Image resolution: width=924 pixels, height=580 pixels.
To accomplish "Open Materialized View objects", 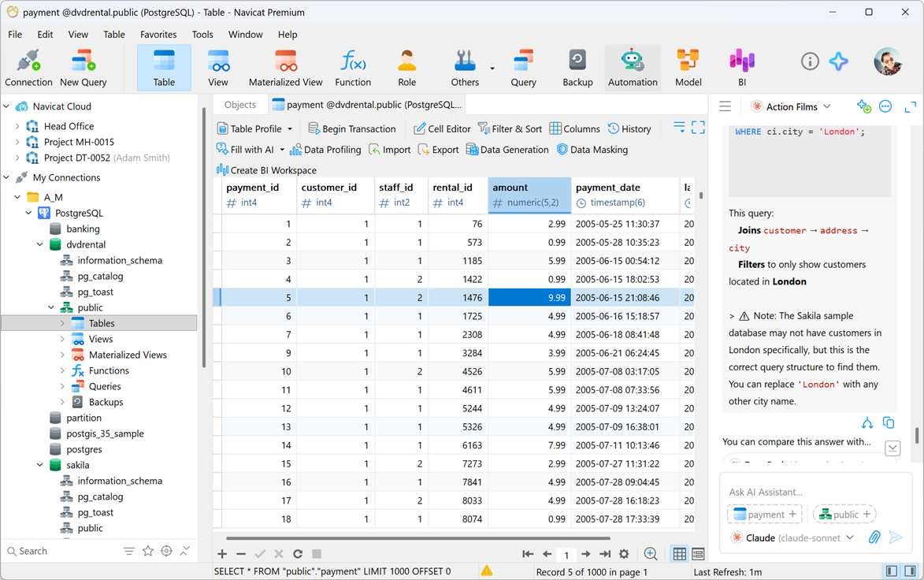I will tap(285, 68).
